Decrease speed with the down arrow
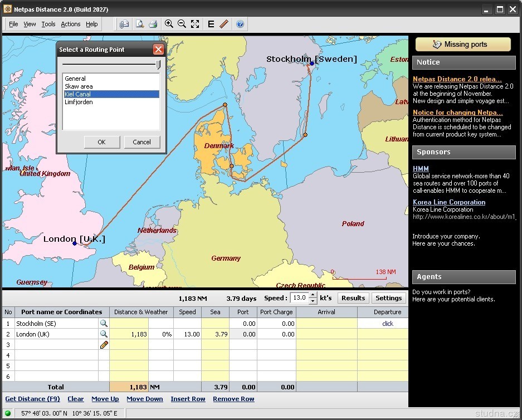Image resolution: width=522 pixels, height=420 pixels. (313, 301)
